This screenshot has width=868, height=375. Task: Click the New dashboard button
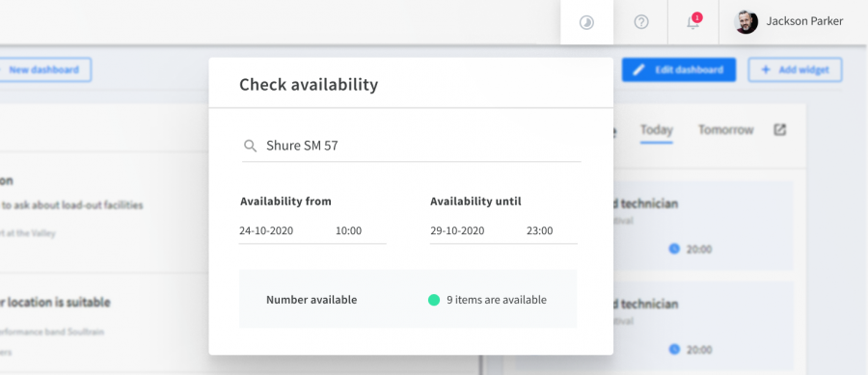43,69
